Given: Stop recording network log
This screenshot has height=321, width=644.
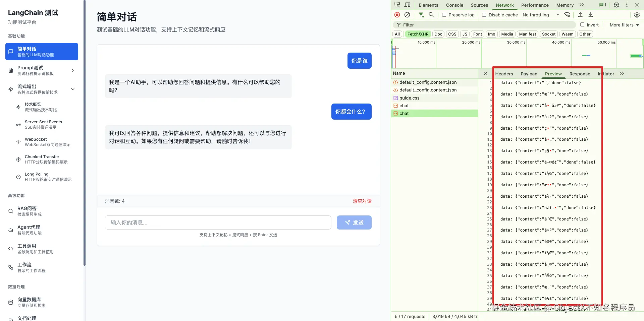Looking at the screenshot, I should coord(397,15).
